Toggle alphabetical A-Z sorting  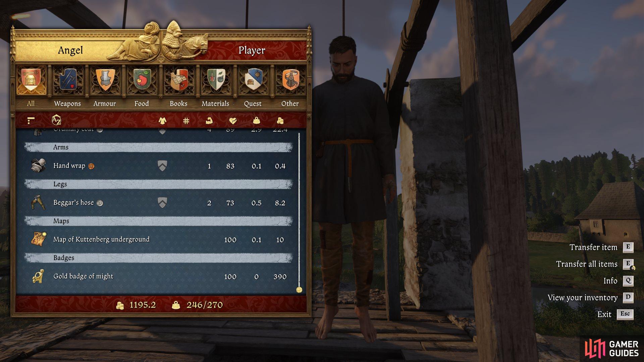[x=56, y=120]
